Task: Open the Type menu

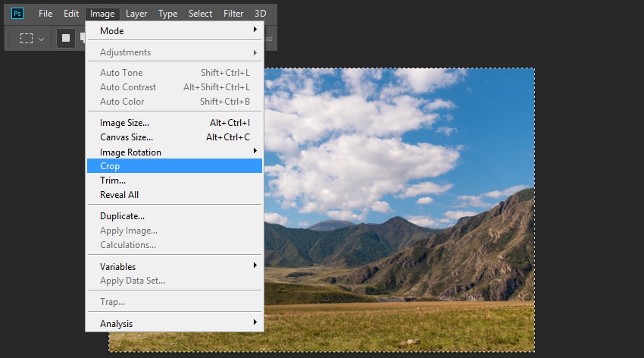Action: (x=167, y=14)
